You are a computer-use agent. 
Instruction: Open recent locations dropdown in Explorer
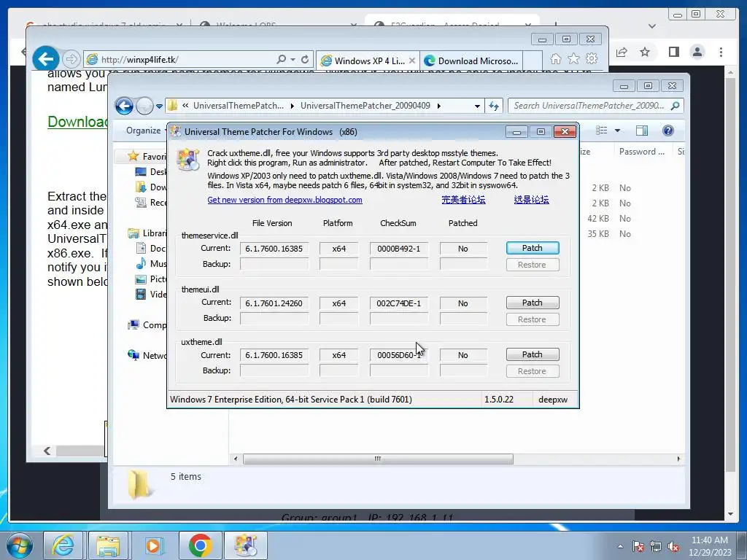click(x=159, y=106)
